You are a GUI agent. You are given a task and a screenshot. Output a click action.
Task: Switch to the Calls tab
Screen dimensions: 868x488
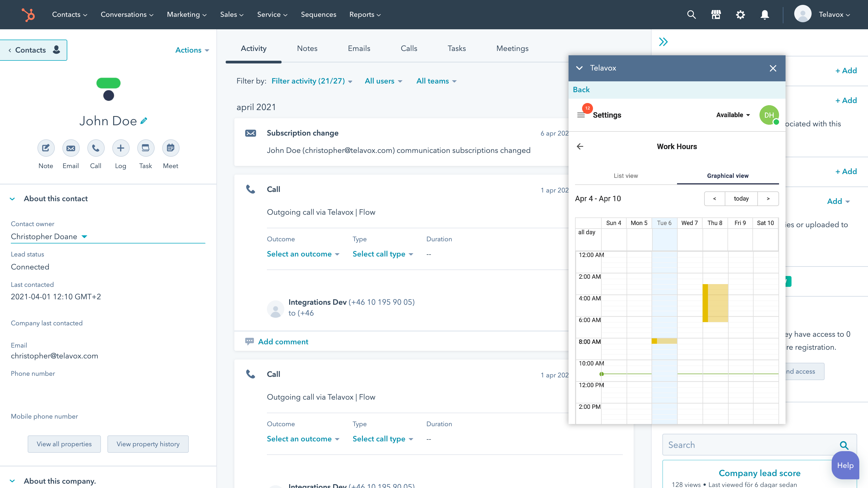(409, 49)
